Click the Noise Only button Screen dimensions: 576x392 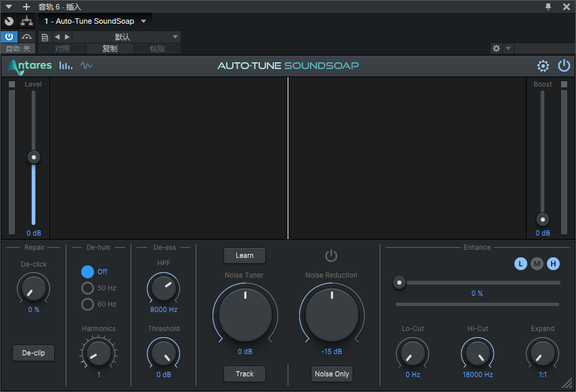(x=332, y=374)
